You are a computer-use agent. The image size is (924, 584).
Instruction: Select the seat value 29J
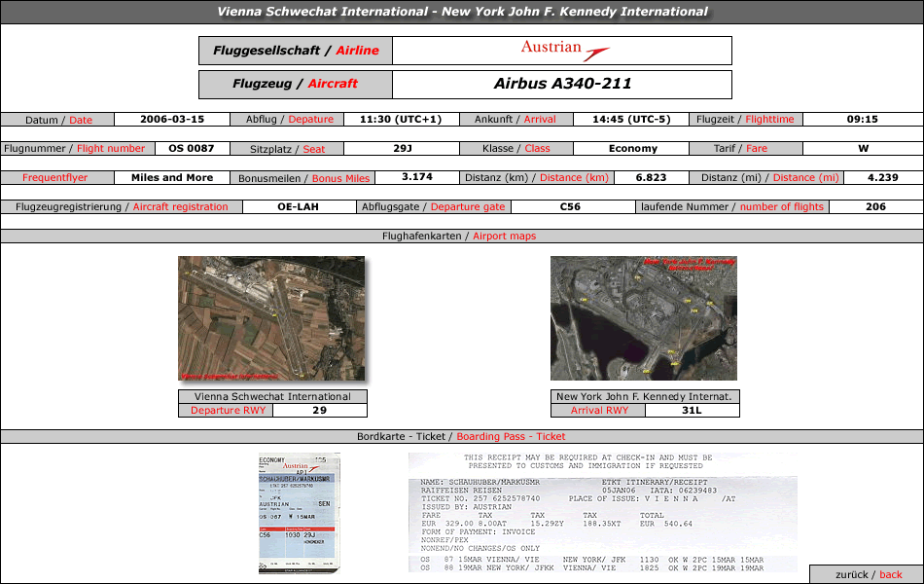[403, 149]
